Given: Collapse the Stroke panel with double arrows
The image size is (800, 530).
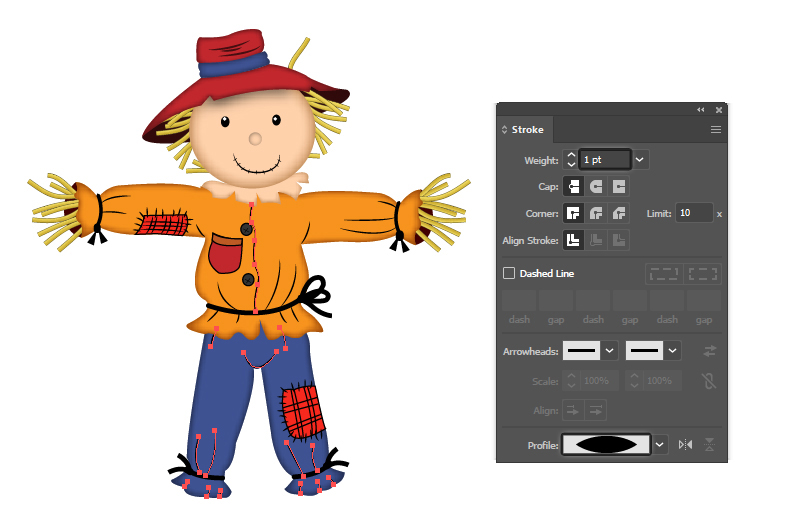Looking at the screenshot, I should tap(701, 109).
